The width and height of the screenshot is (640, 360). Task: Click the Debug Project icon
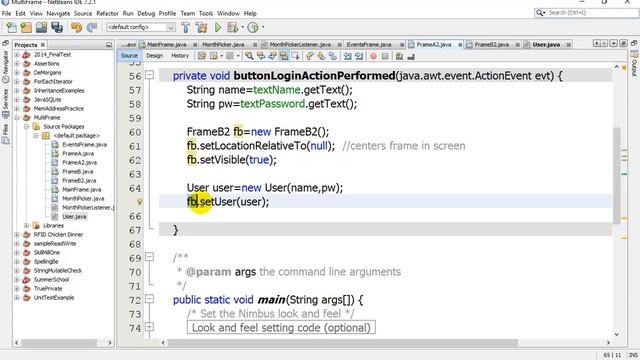tap(233, 27)
